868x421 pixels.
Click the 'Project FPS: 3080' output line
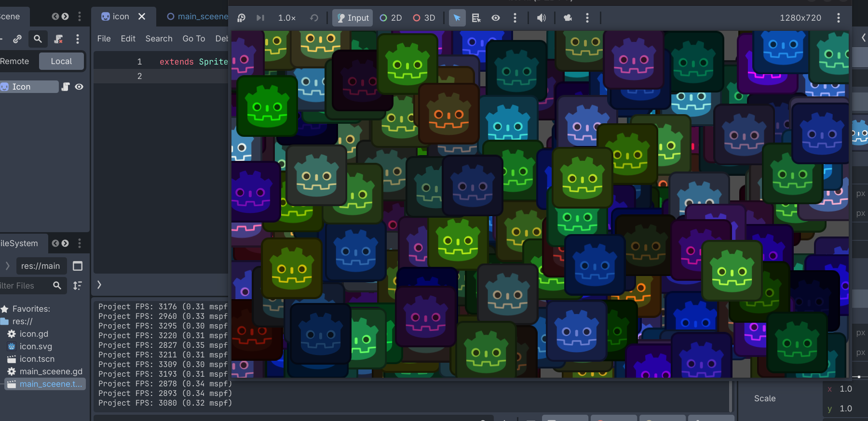click(x=165, y=403)
